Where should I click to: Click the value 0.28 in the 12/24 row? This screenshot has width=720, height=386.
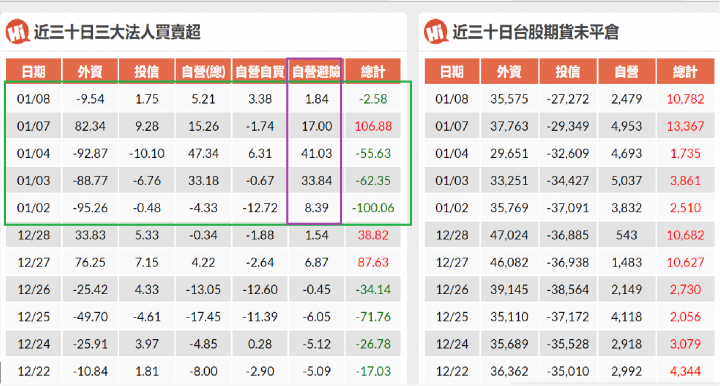(260, 344)
